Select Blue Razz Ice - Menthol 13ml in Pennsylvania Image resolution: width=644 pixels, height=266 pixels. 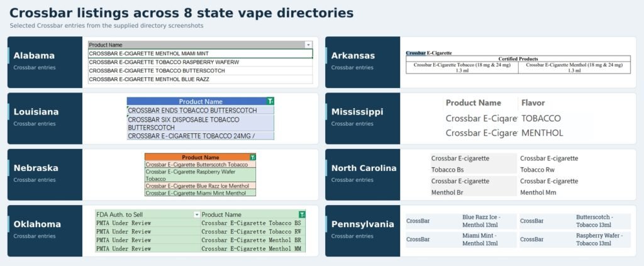(483, 221)
